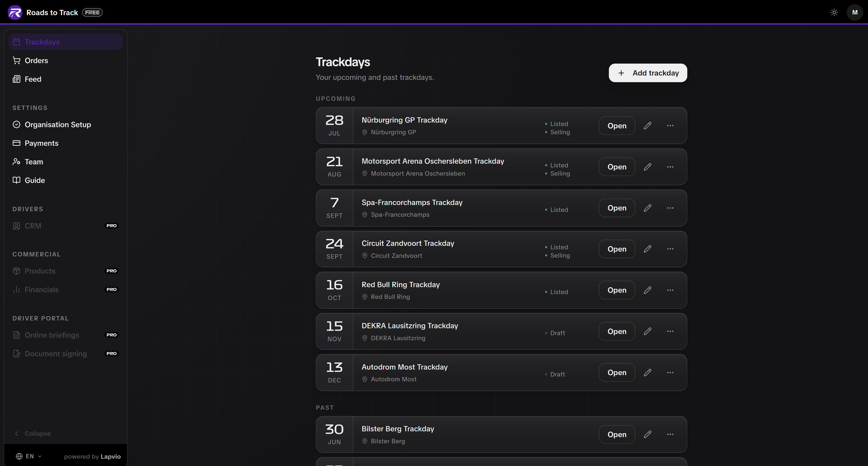Select Online briefings in Driver Portal
The width and height of the screenshot is (868, 466).
pos(66,335)
